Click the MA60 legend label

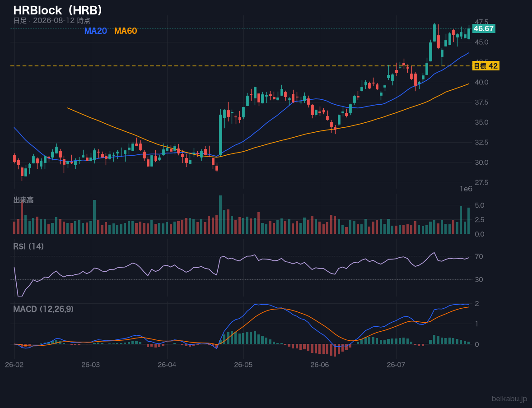126,31
